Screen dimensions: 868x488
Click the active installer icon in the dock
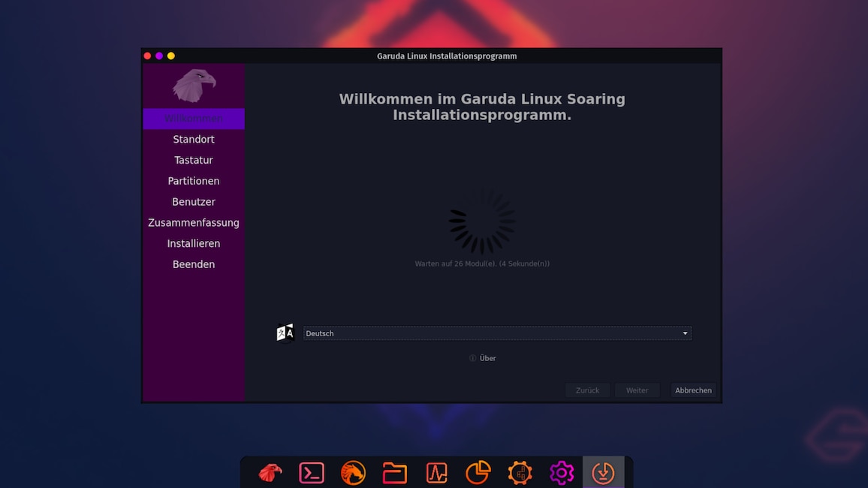(603, 473)
